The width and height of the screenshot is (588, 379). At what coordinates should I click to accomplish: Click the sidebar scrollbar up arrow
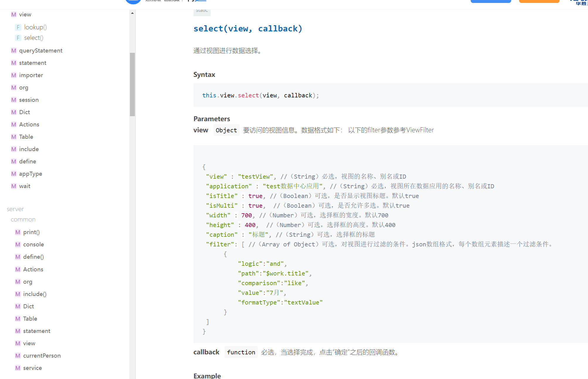point(133,13)
